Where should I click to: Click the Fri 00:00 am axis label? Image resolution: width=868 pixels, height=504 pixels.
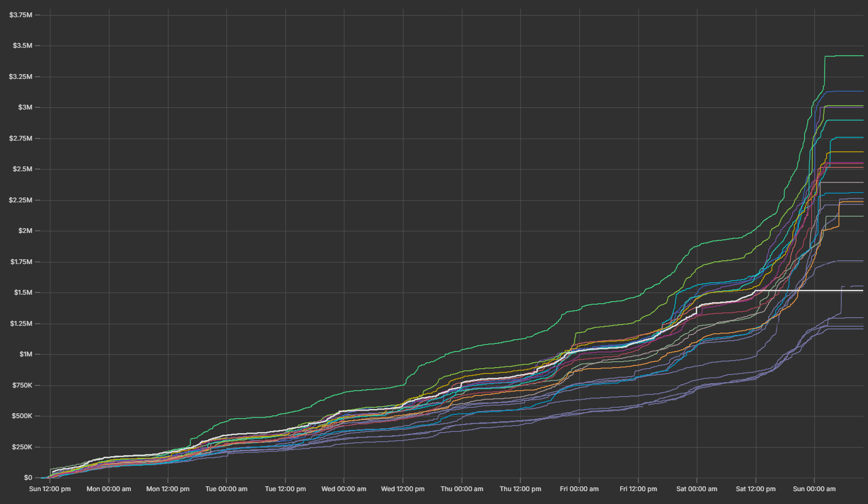click(x=579, y=489)
